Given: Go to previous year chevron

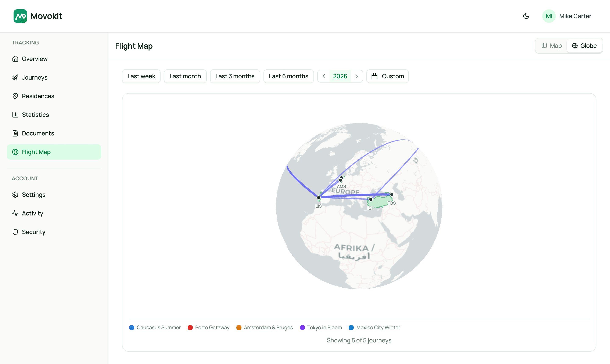Looking at the screenshot, I should click(x=324, y=76).
